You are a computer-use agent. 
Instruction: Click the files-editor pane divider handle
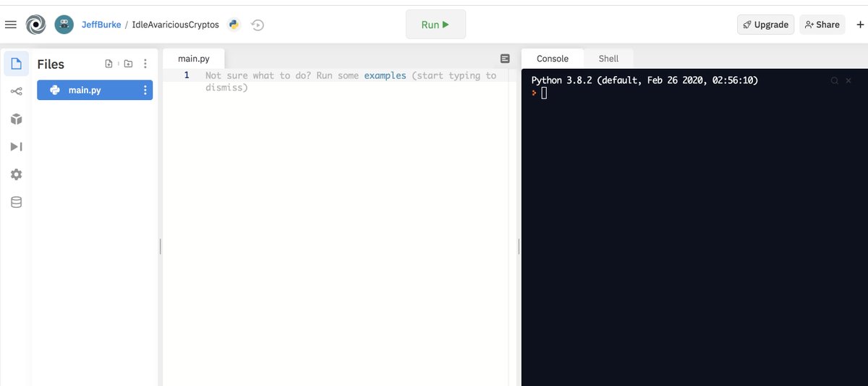coord(161,247)
